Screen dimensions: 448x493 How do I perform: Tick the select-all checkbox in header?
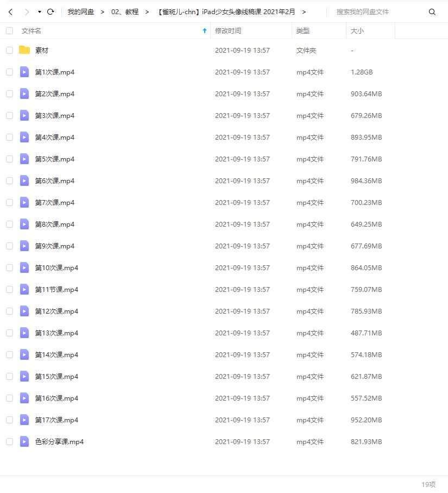point(10,31)
